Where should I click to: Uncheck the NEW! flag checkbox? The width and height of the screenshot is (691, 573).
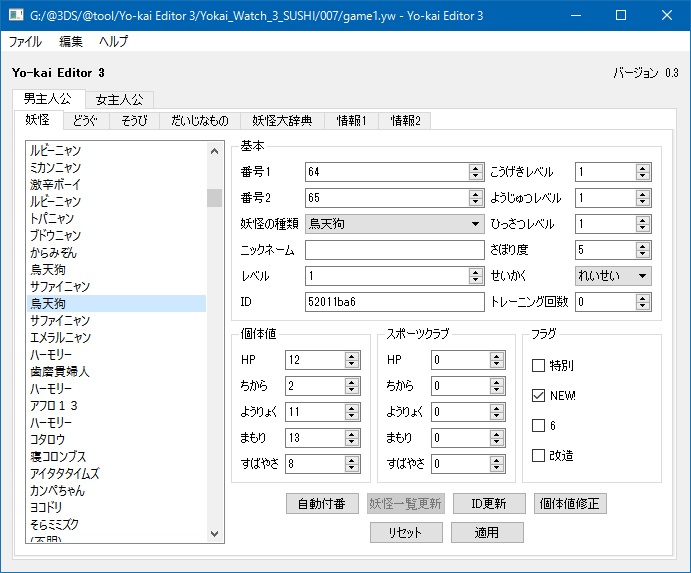click(x=539, y=395)
